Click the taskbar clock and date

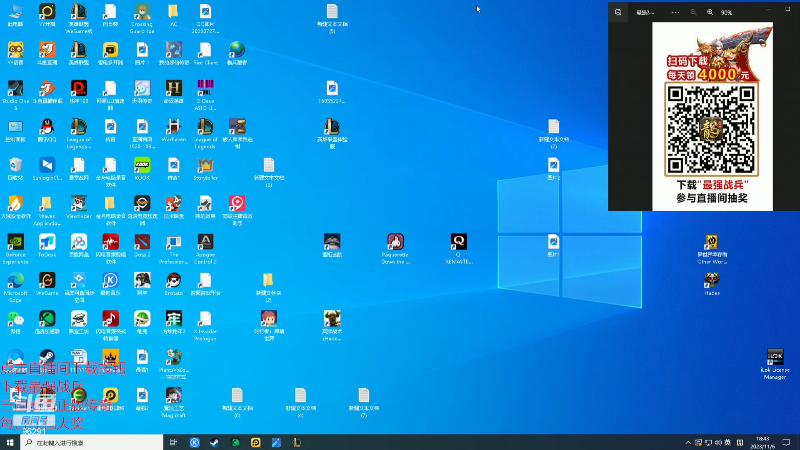tap(763, 442)
